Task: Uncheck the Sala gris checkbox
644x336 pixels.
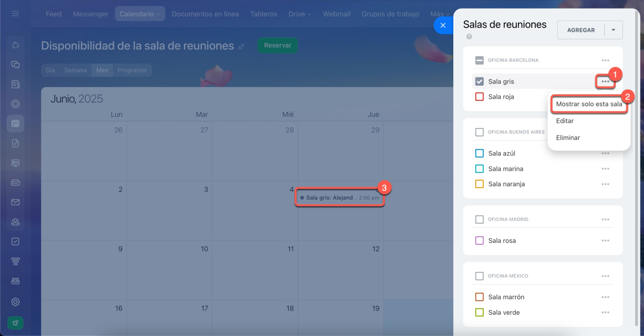Action: click(x=479, y=82)
